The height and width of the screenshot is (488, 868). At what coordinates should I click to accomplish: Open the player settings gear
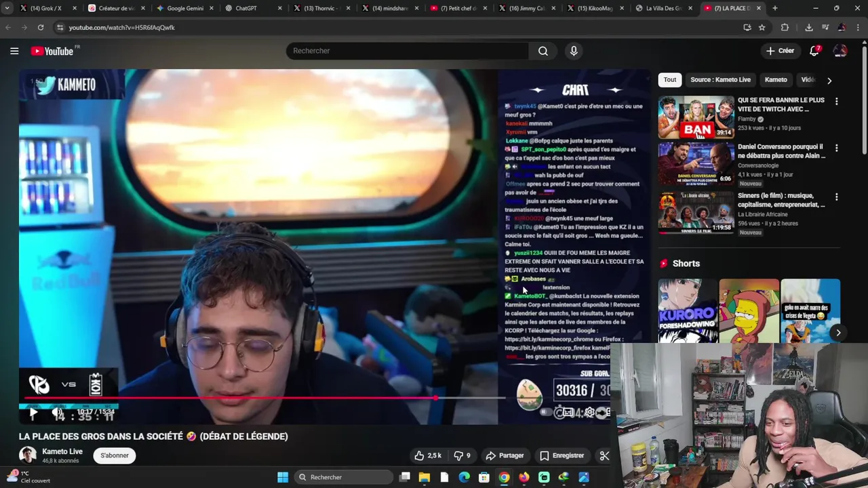(590, 412)
